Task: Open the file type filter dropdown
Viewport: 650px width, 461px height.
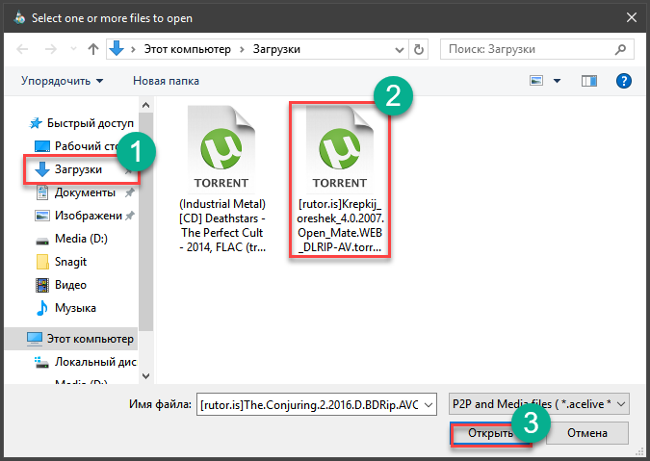Action: pos(539,402)
